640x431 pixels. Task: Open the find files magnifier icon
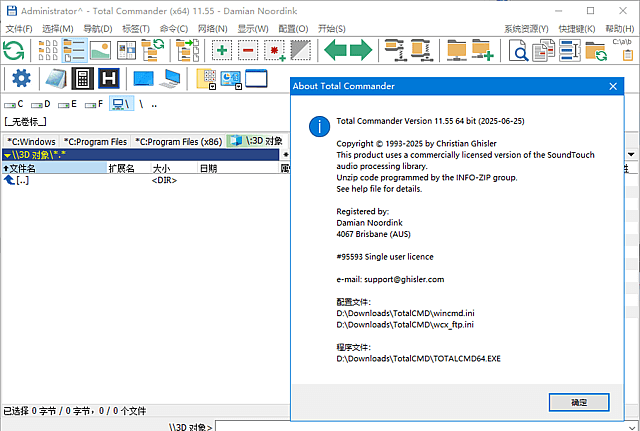pos(518,51)
